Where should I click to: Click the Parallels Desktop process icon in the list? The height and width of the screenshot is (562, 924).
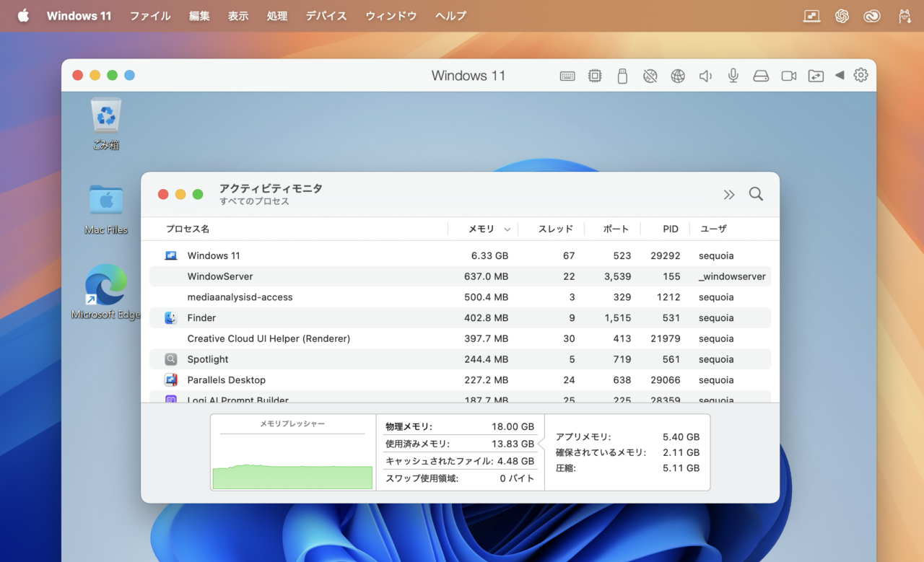pos(171,380)
